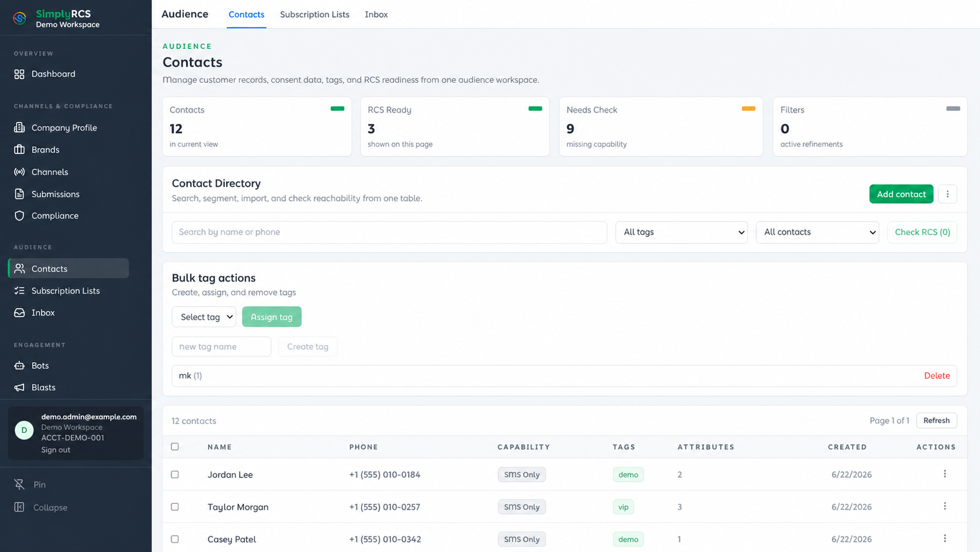Click the vip tag on Taylor Morgan
Image resolution: width=980 pixels, height=552 pixels.
coord(623,507)
